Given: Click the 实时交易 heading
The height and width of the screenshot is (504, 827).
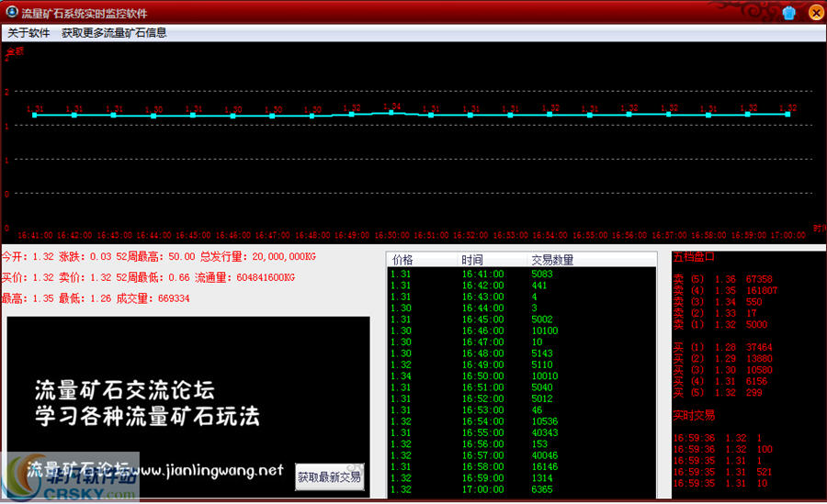Looking at the screenshot, I should click(694, 416).
